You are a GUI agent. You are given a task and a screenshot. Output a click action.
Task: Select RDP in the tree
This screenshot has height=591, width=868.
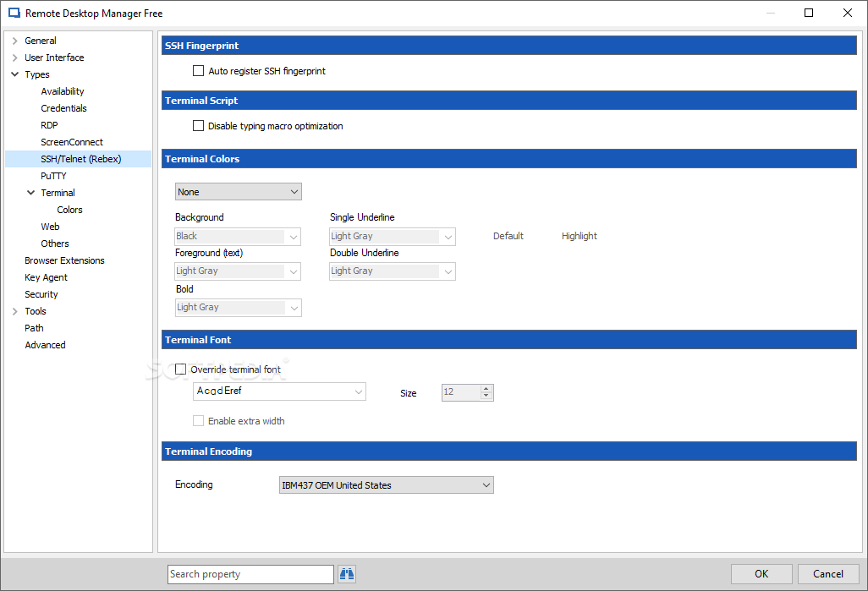(x=49, y=125)
